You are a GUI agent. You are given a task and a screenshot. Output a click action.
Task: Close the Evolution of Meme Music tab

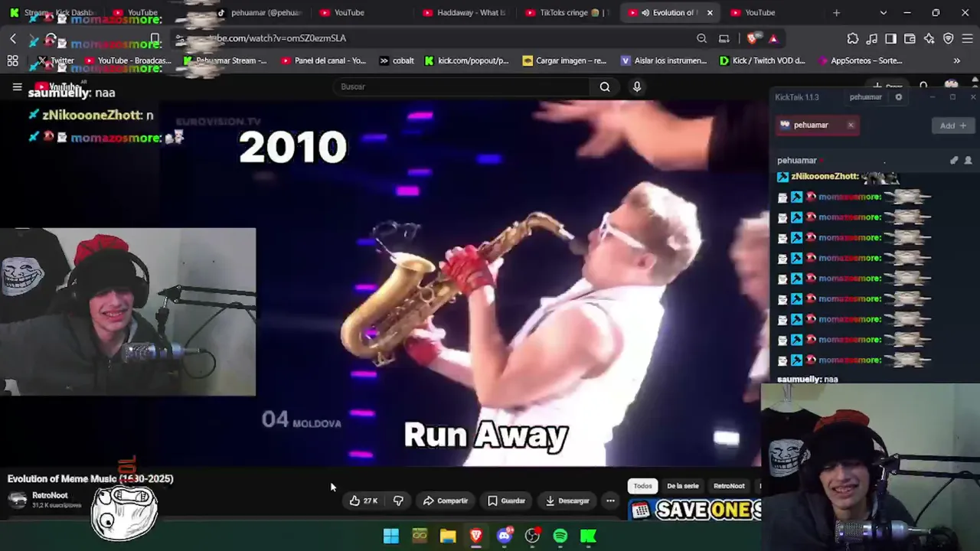tap(710, 12)
